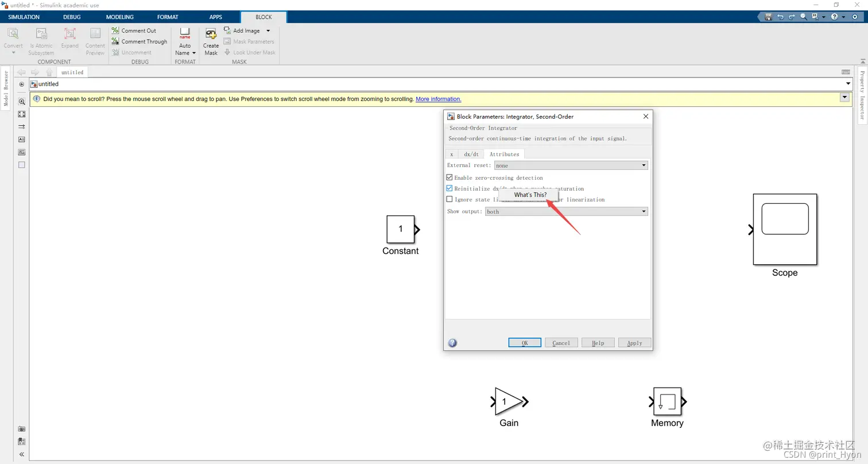
Task: Switch to the APPS ribbon tab
Action: [216, 17]
